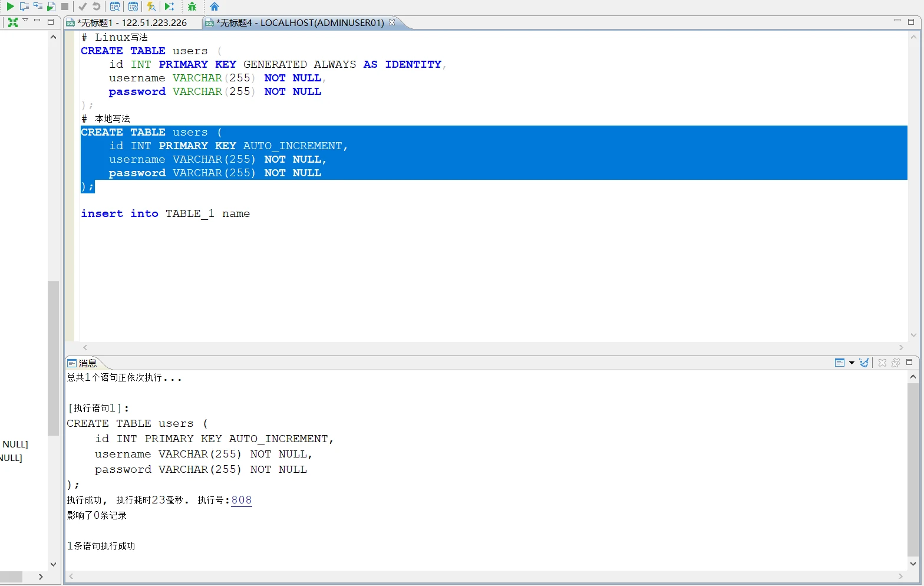Screen dimensions: 924x586
Task: Go to the blue home icon
Action: pos(214,6)
